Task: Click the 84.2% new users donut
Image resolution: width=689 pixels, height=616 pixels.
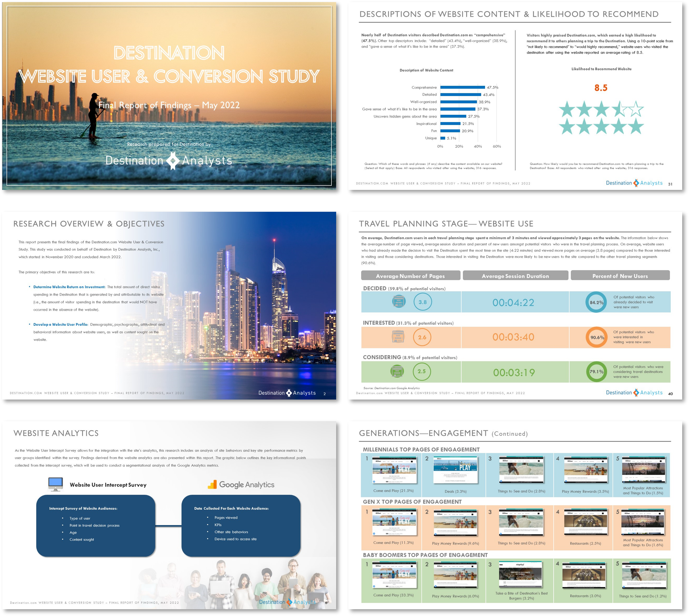Action: click(x=596, y=302)
